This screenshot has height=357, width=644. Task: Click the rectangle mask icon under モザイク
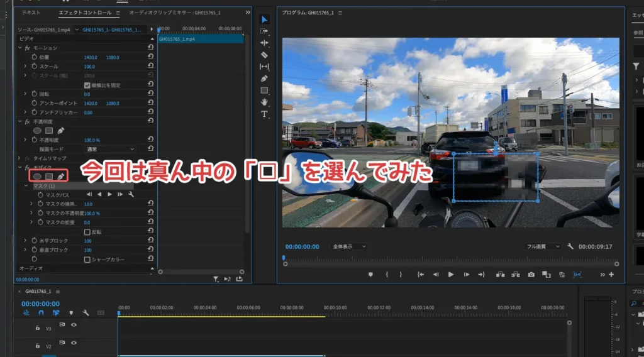49,177
